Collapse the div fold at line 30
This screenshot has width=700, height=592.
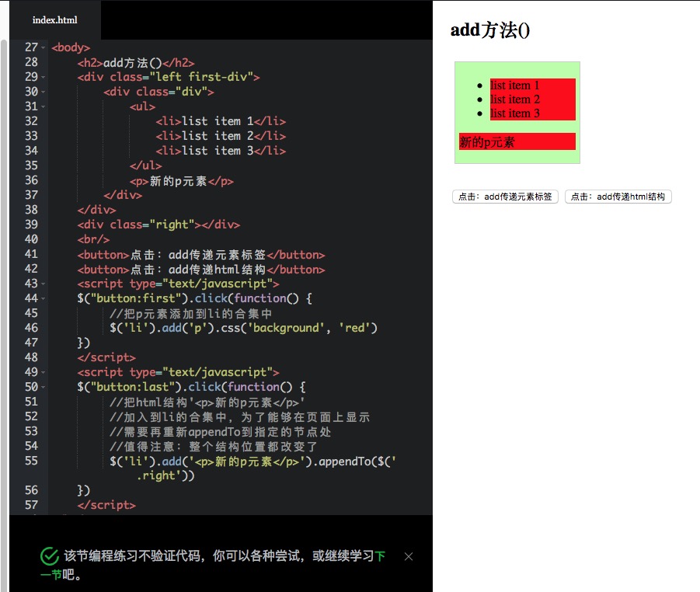44,92
